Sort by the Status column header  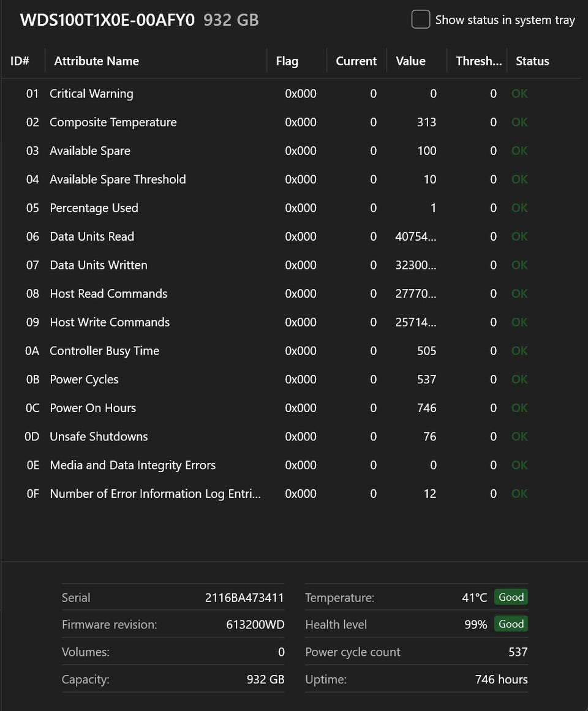pos(532,61)
